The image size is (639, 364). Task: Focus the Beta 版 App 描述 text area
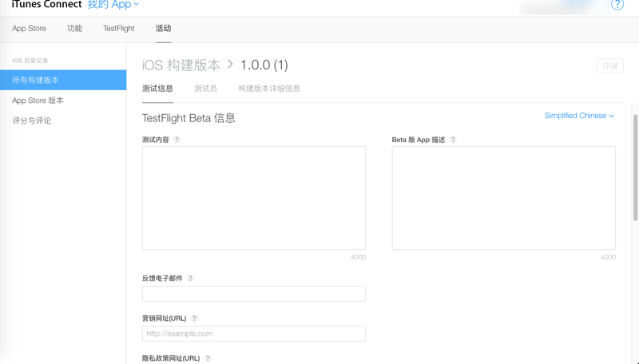pos(504,198)
